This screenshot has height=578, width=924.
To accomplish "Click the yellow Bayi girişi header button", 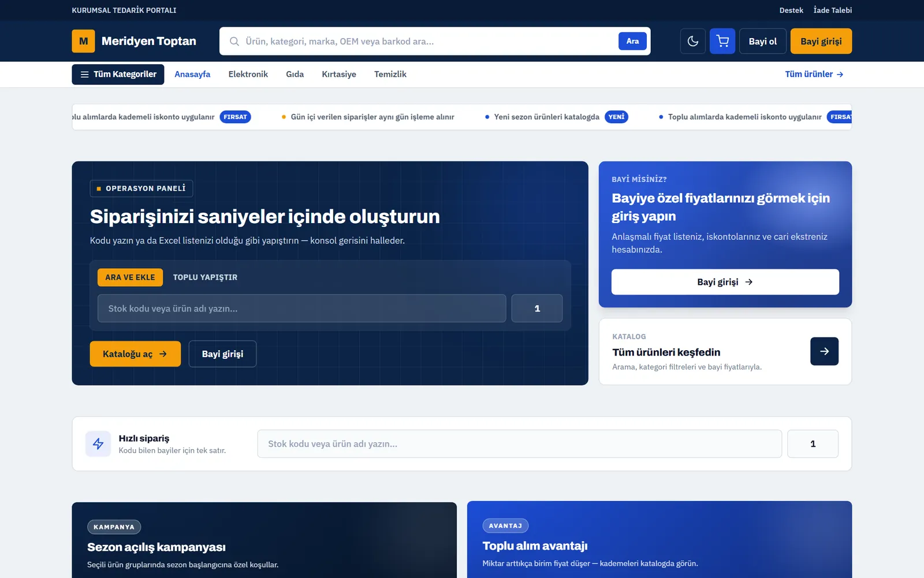I will 821,41.
